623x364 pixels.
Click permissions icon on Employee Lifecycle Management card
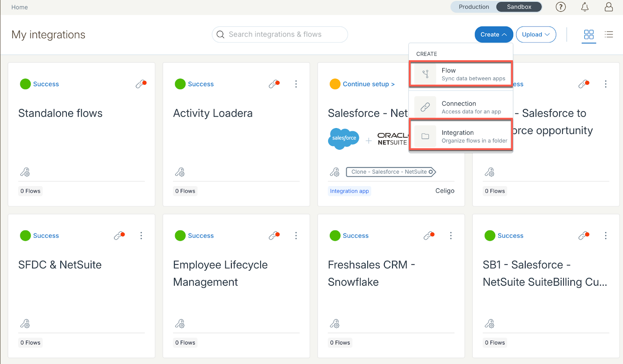coord(180,324)
